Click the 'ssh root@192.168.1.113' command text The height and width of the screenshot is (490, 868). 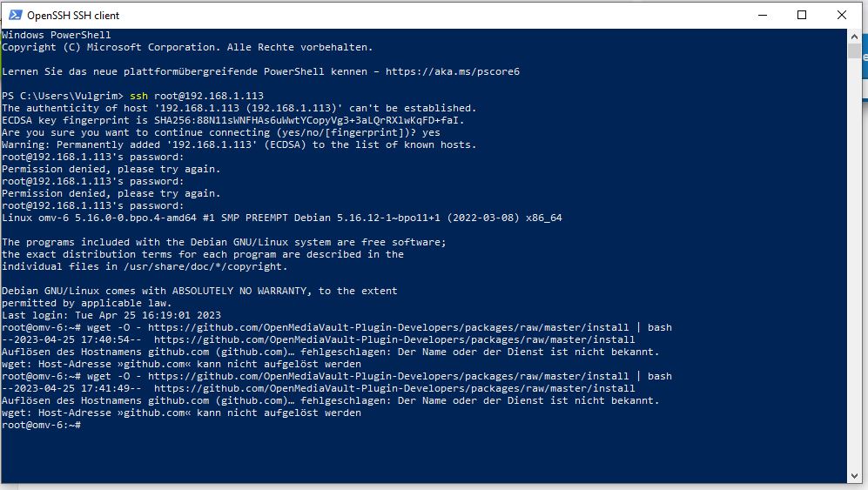(x=197, y=96)
